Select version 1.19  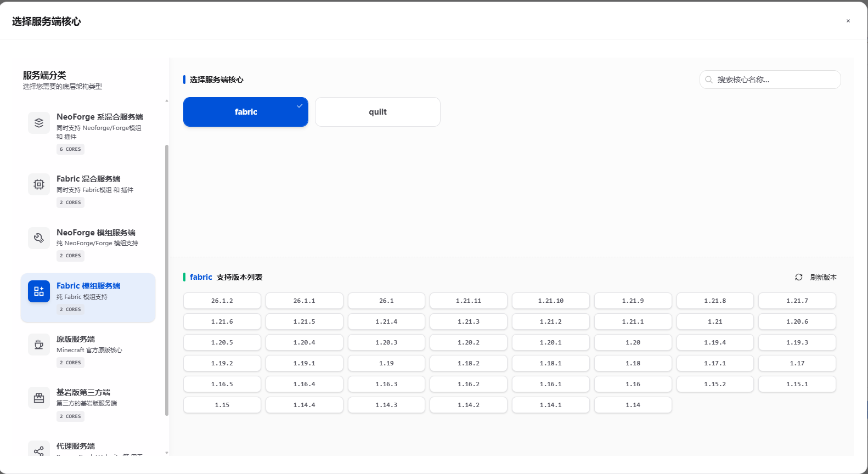(x=386, y=363)
